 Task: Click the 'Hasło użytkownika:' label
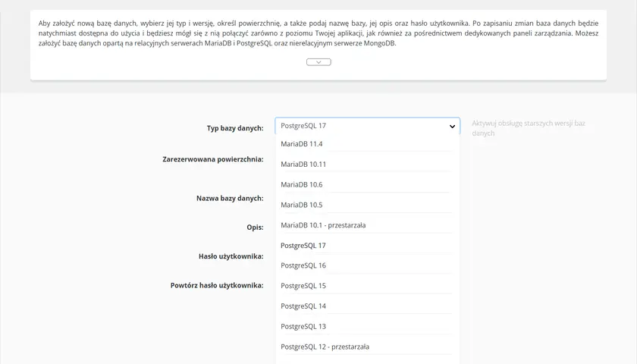(x=231, y=256)
